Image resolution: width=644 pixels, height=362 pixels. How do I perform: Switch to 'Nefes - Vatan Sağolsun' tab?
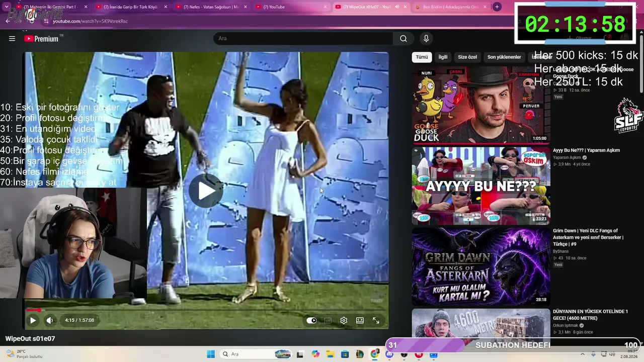210,7
